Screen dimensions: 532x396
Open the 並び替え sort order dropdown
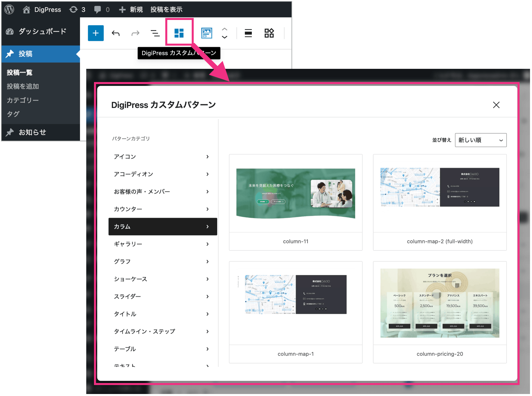tap(480, 140)
